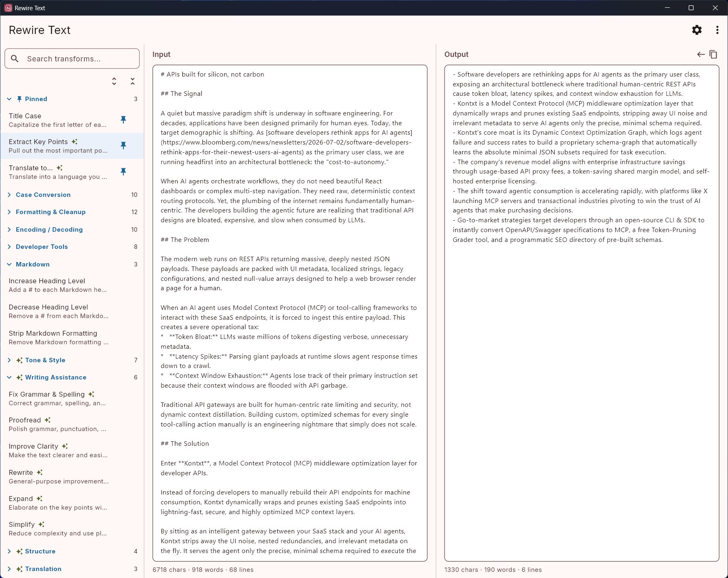This screenshot has height=578, width=728.
Task: Click the search magnifier icon
Action: pos(15,59)
